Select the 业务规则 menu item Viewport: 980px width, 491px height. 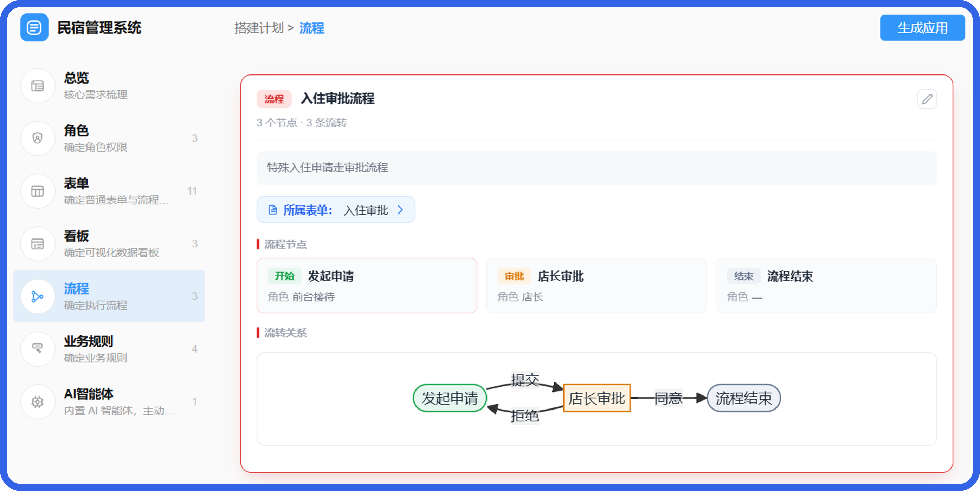coord(109,349)
